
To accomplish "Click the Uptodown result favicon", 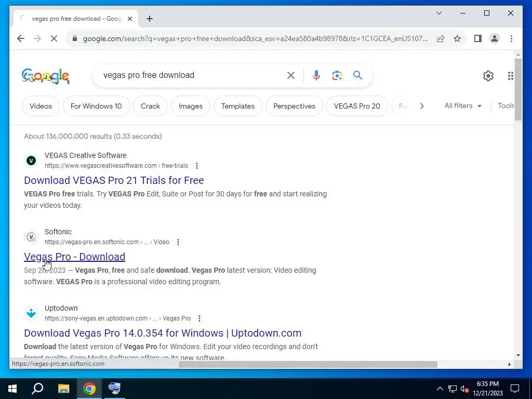I will point(31,313).
